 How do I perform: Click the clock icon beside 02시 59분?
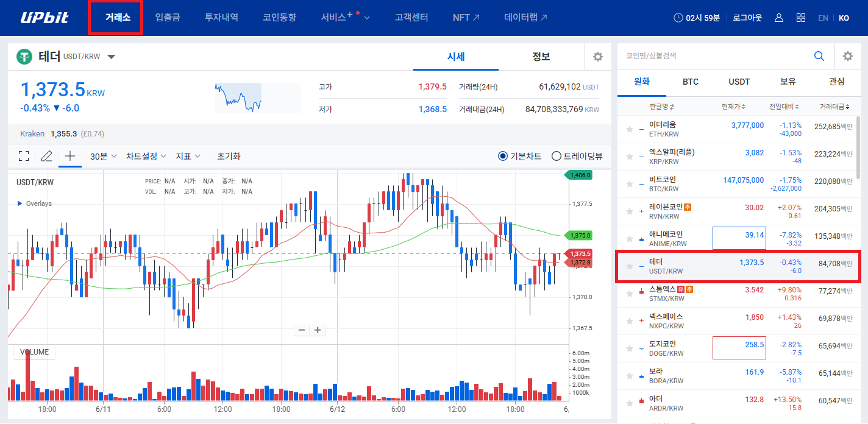(678, 18)
